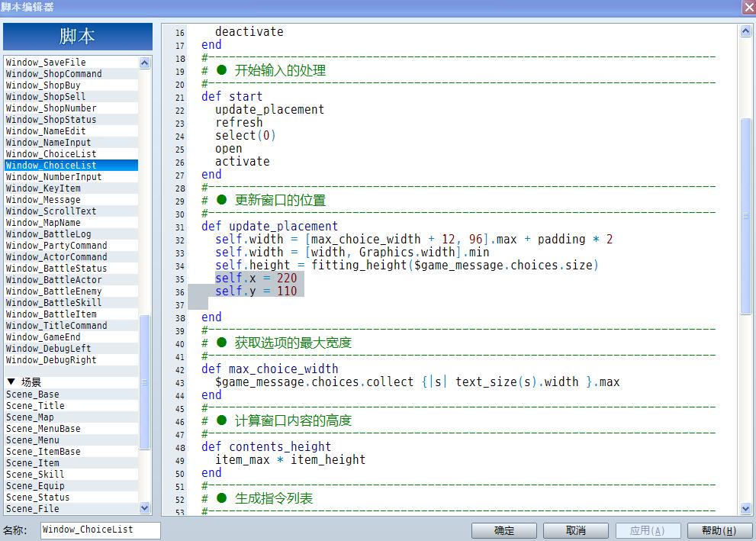756x541 pixels.
Task: Click the def max_choice_width line
Action: click(x=269, y=369)
